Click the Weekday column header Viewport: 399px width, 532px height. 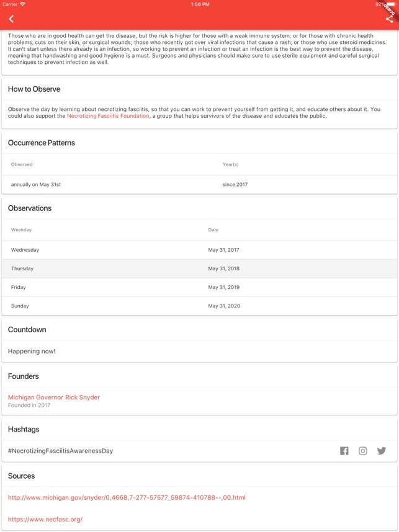pyautogui.click(x=21, y=230)
